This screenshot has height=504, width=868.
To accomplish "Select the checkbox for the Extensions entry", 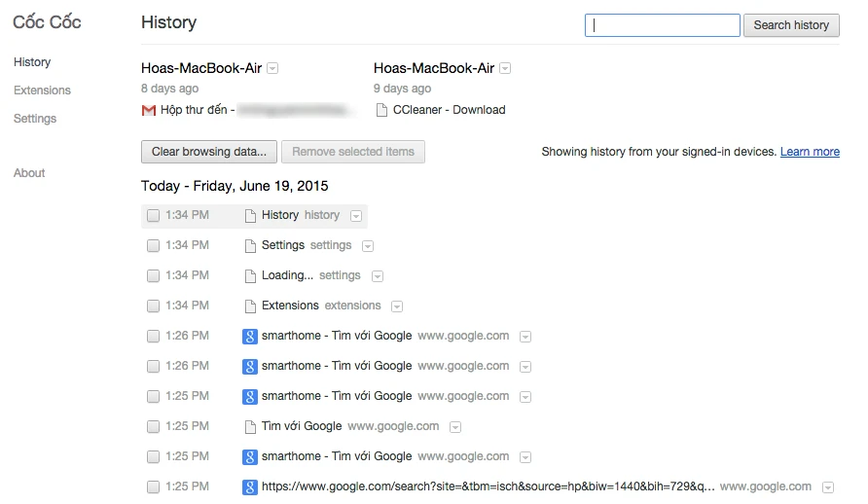I will [153, 306].
